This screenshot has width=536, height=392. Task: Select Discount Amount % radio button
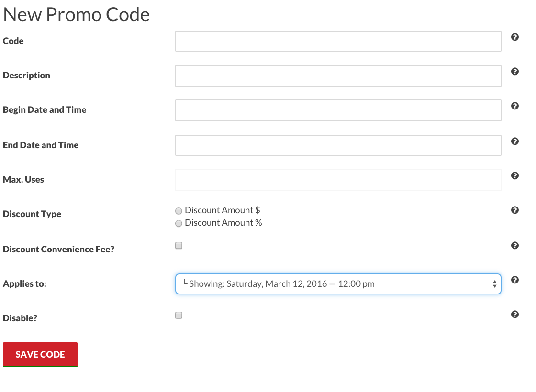pos(179,223)
